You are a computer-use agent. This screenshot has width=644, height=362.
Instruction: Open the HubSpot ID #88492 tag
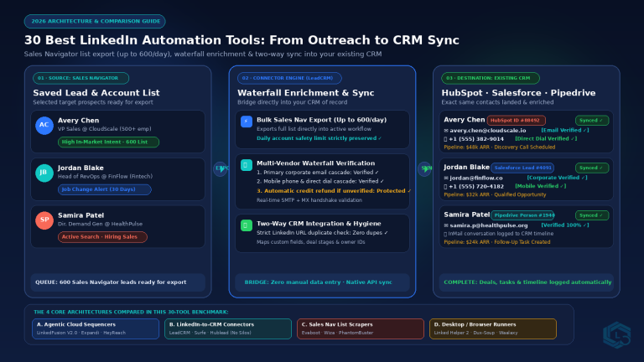click(517, 121)
